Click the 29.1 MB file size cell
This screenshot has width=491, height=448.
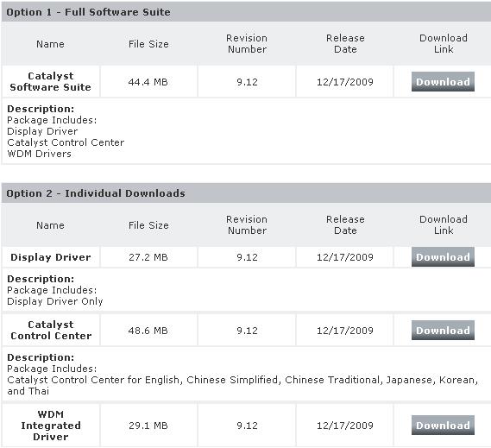pos(148,426)
